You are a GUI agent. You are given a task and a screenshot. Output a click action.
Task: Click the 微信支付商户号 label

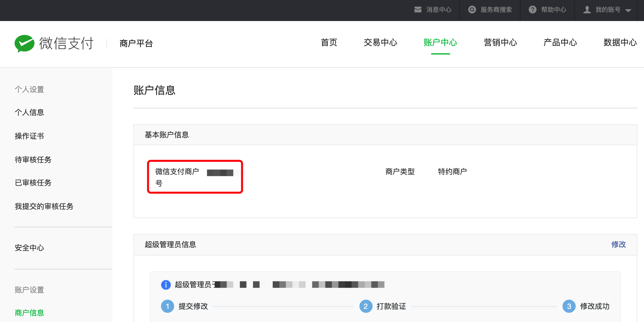177,177
